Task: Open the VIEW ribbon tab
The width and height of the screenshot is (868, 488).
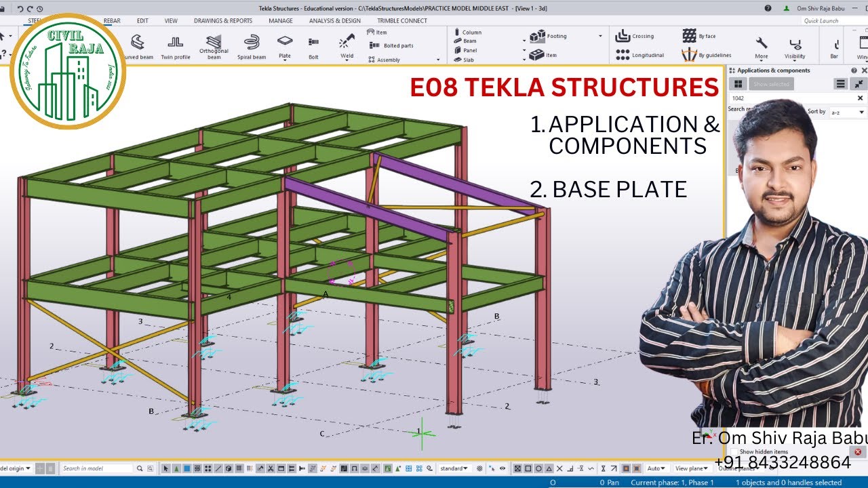Action: (x=171, y=21)
